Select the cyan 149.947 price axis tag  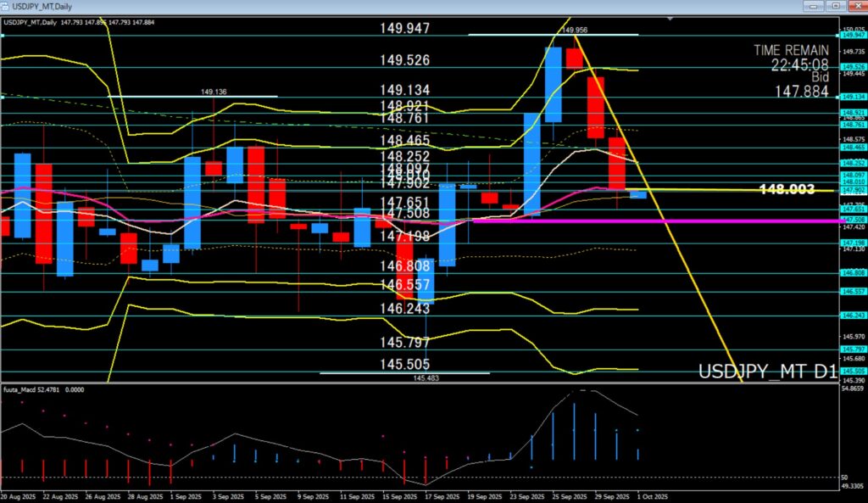point(851,36)
